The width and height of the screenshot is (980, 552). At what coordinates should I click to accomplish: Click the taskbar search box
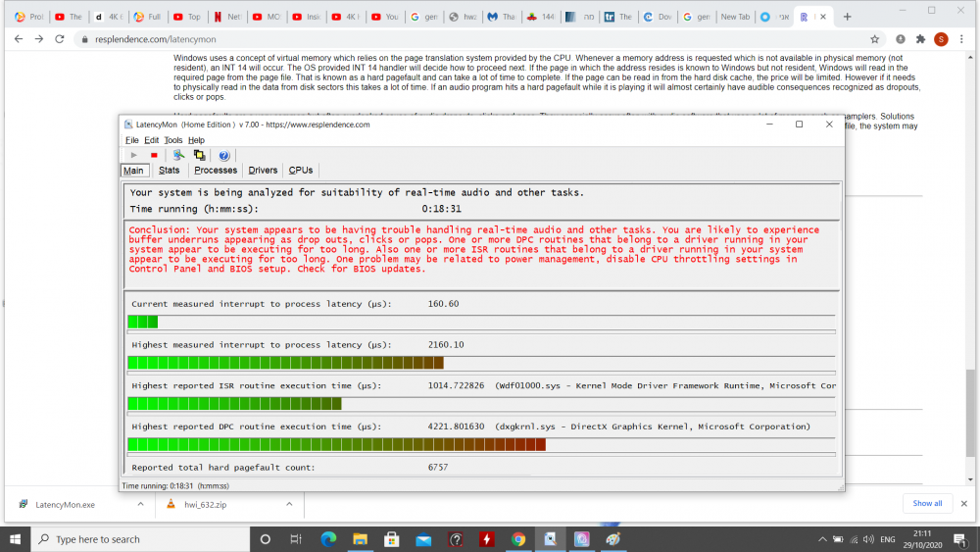tap(140, 539)
